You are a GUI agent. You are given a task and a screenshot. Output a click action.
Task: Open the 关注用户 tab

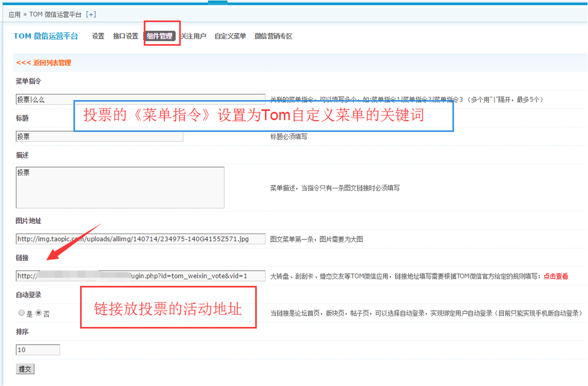[193, 36]
